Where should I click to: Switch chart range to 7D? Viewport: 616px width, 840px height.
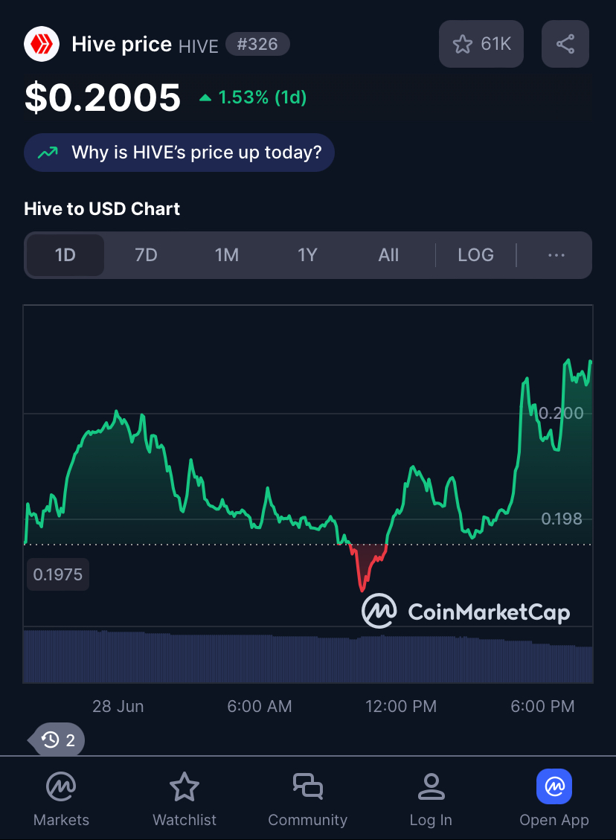pyautogui.click(x=146, y=255)
